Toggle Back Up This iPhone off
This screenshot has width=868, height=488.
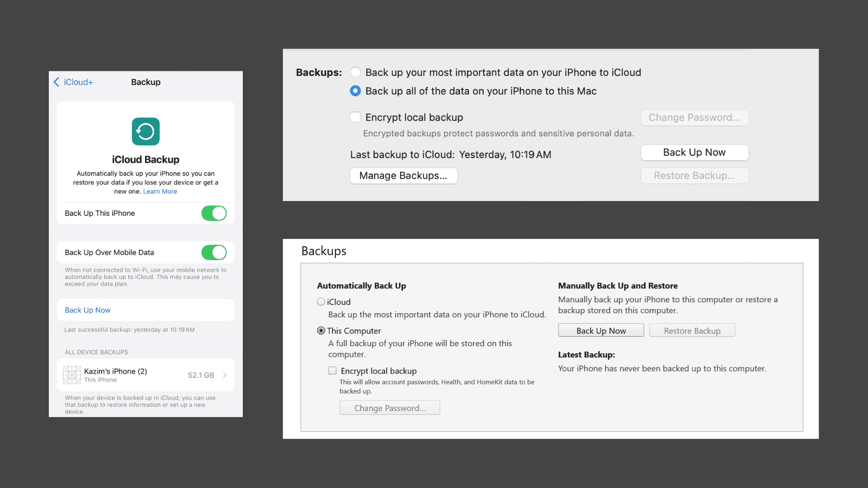click(x=214, y=213)
